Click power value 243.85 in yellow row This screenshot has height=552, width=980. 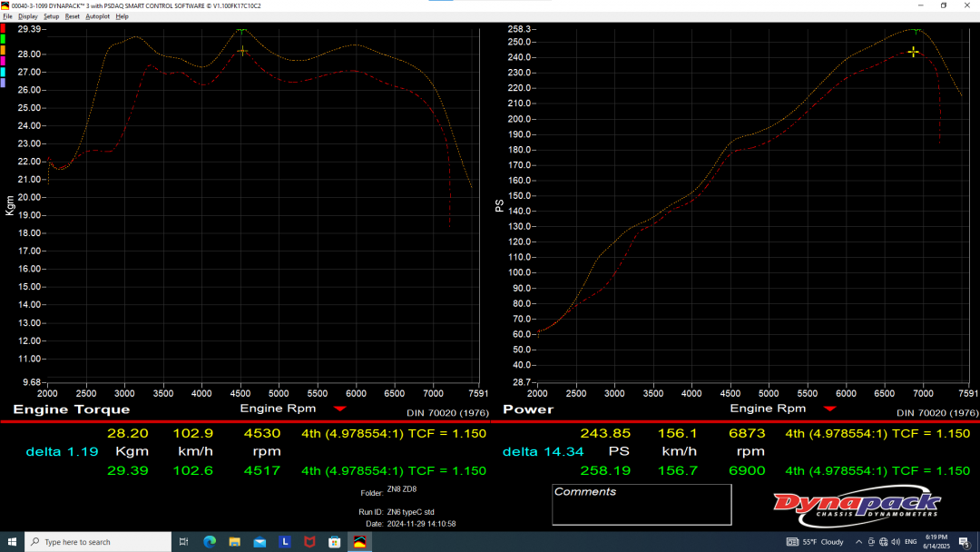click(605, 433)
